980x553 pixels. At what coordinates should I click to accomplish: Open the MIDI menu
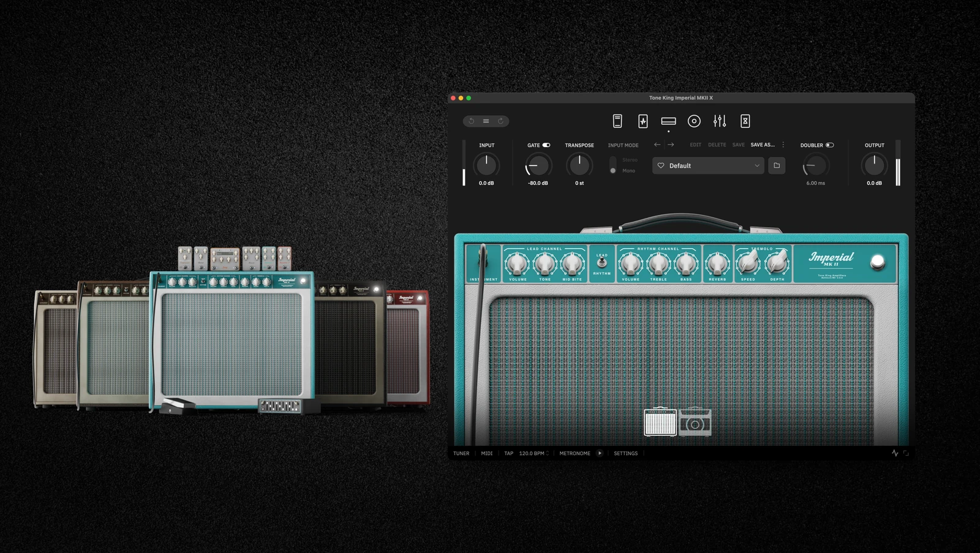tap(487, 453)
